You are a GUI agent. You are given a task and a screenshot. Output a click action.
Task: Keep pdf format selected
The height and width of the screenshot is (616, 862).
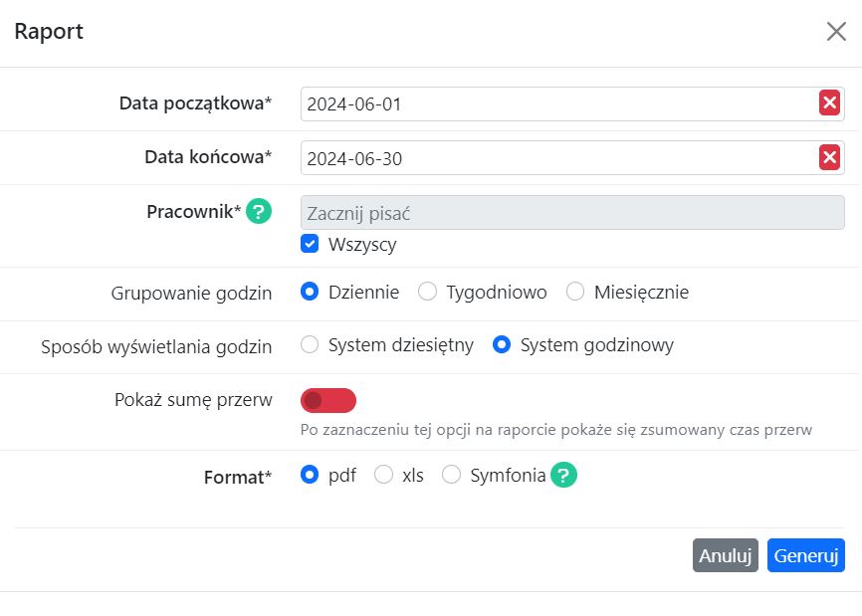click(310, 476)
